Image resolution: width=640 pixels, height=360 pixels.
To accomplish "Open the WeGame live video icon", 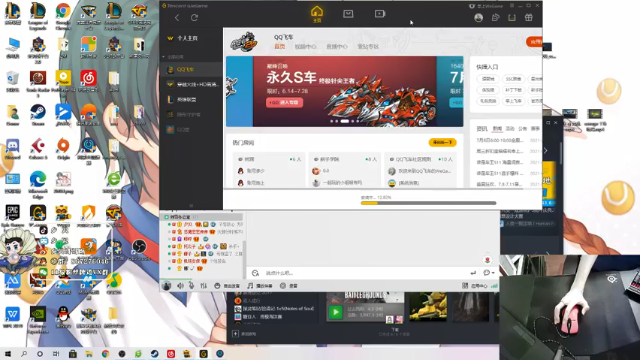I will [x=380, y=14].
